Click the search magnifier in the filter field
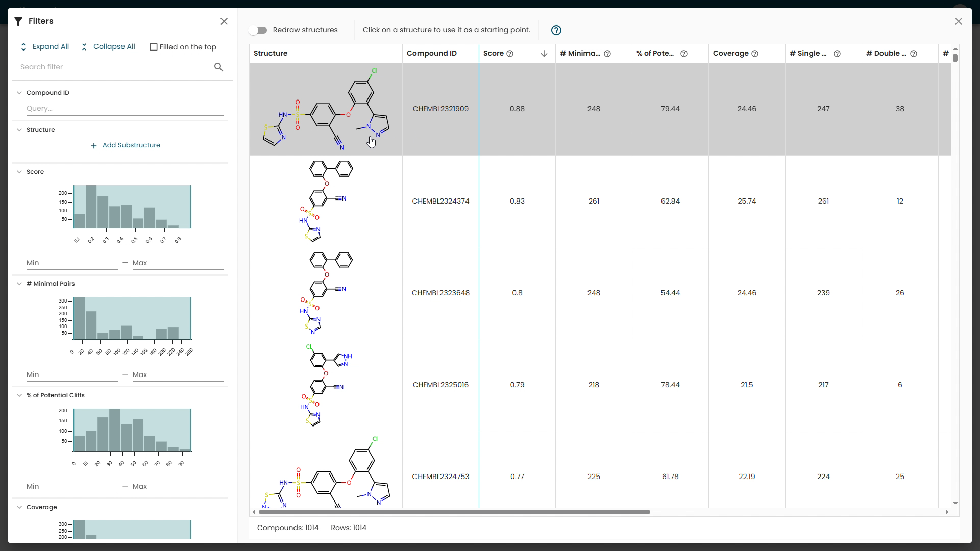 pyautogui.click(x=218, y=67)
